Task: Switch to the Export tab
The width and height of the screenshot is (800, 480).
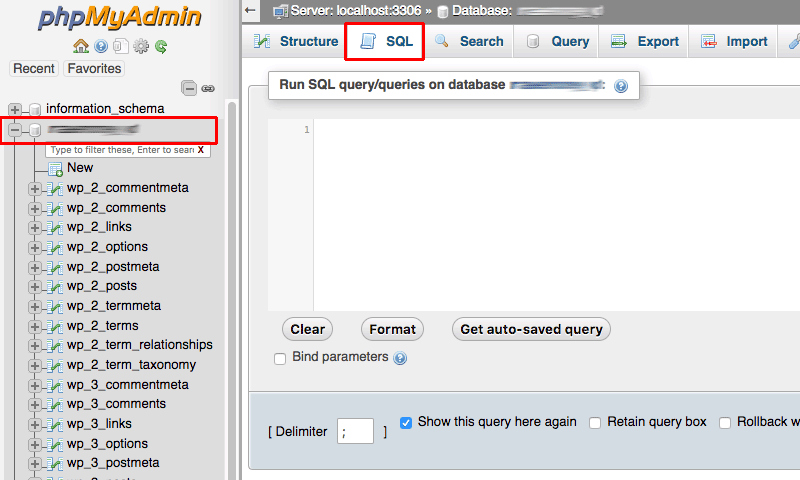Action: coord(645,41)
